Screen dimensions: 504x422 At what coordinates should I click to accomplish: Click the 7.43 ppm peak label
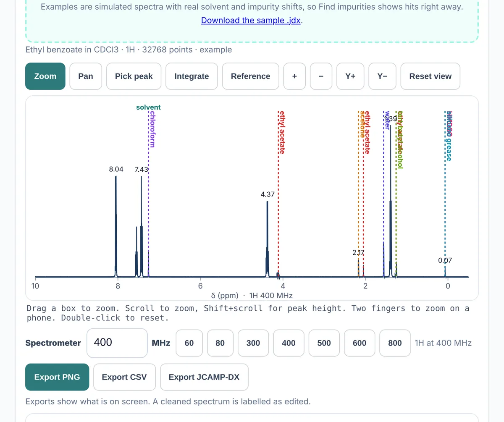click(141, 169)
